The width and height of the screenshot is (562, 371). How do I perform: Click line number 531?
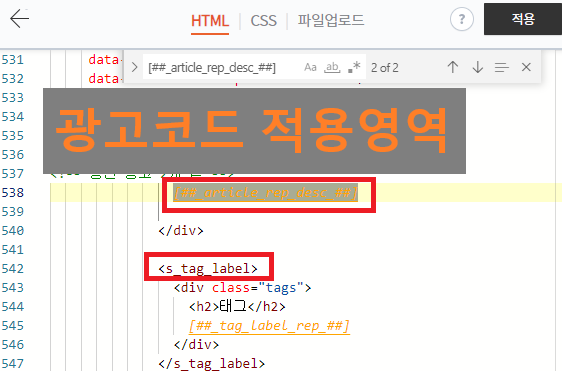coord(13,60)
